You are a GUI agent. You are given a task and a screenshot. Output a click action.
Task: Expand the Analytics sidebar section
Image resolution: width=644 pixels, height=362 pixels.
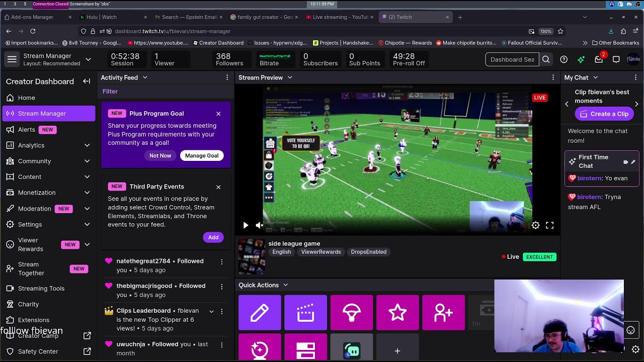click(87, 145)
